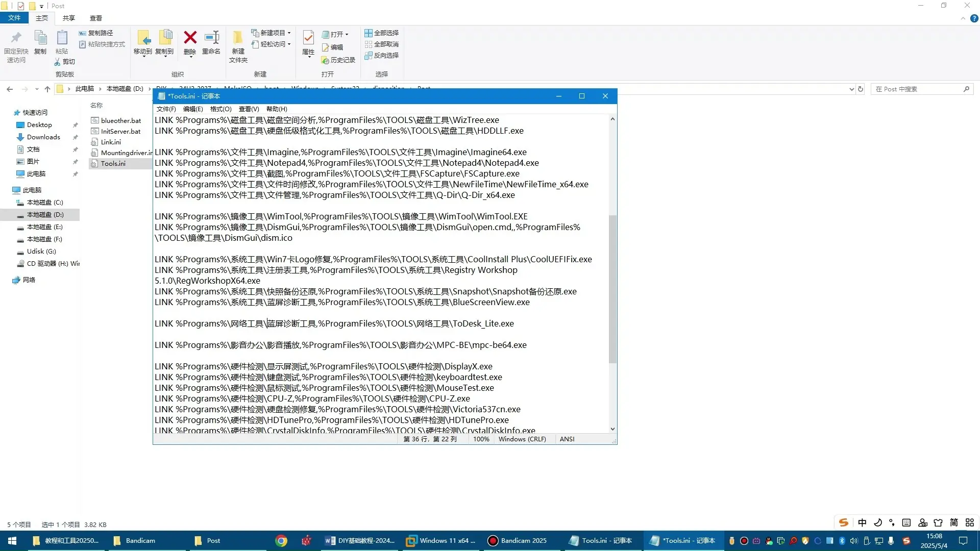Open Notepad 编辑(E) menu

click(x=193, y=109)
